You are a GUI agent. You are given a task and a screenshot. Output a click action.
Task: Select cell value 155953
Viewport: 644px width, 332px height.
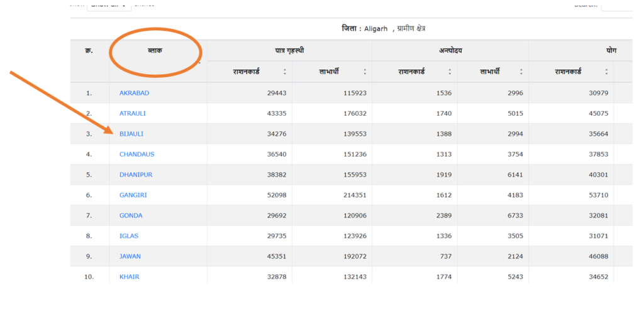355,175
